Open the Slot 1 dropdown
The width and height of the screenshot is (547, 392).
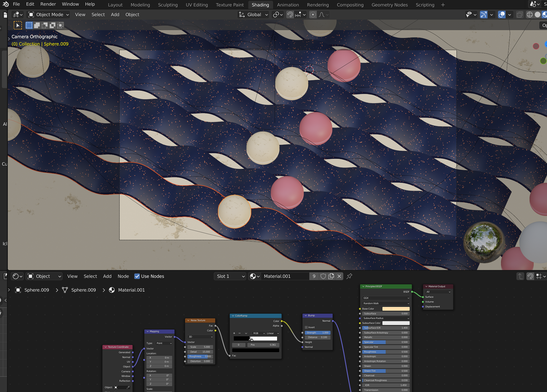click(x=230, y=276)
